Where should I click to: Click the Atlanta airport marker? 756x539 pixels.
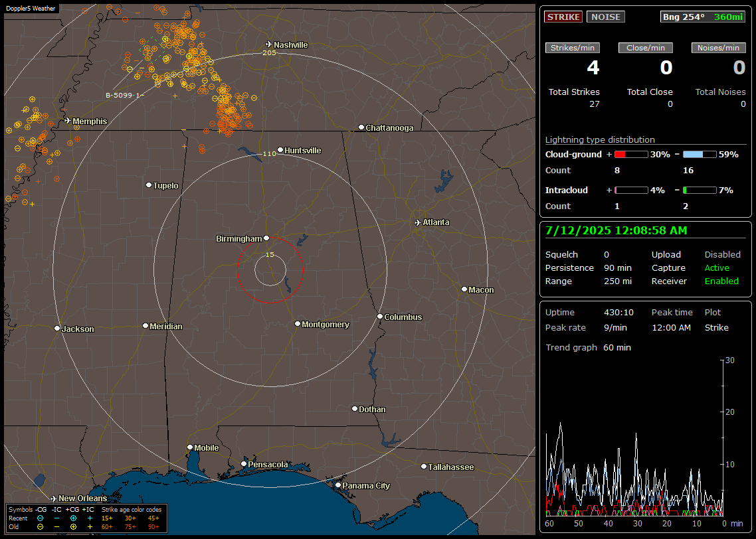418,222
